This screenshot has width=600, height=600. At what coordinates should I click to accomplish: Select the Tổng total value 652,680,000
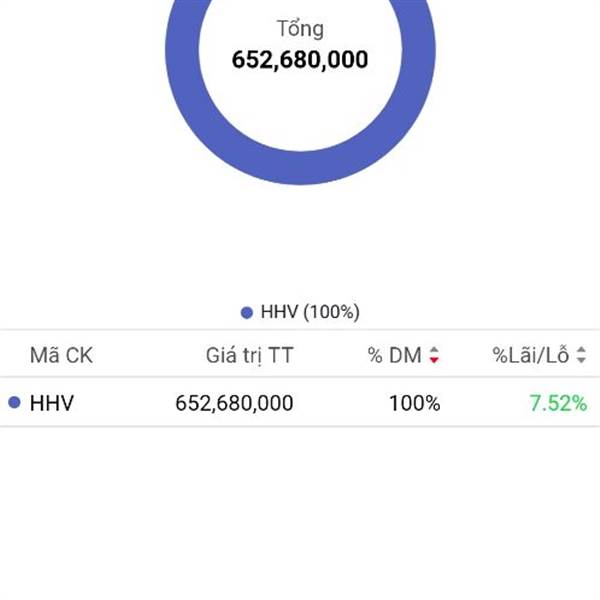(300, 60)
